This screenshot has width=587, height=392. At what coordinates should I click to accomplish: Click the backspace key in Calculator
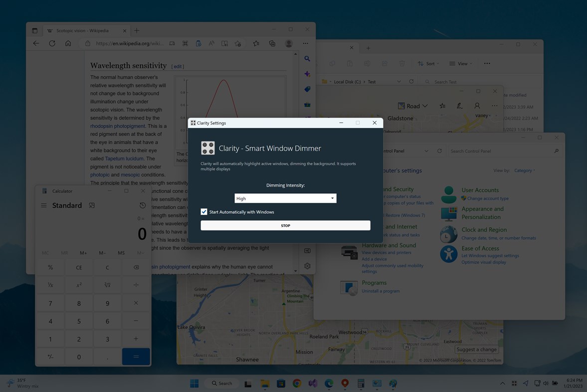coord(136,267)
